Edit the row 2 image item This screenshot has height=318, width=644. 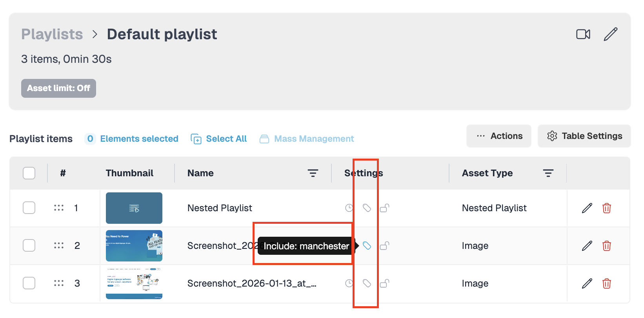click(x=587, y=246)
